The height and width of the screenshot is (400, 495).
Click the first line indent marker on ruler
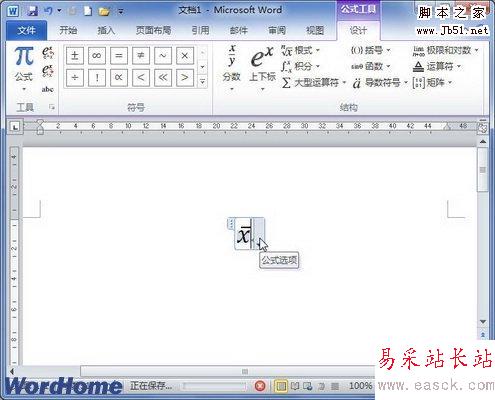pyautogui.click(x=40, y=123)
